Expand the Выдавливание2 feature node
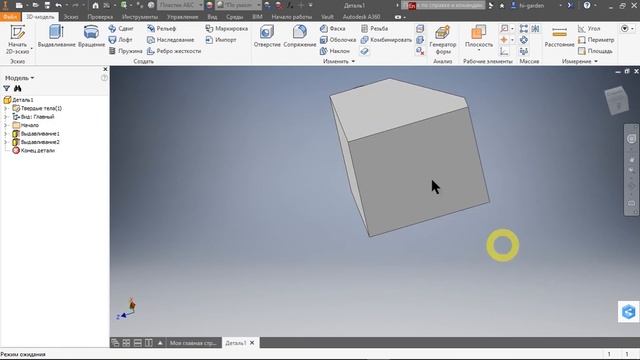The width and height of the screenshot is (640, 360). [6, 142]
